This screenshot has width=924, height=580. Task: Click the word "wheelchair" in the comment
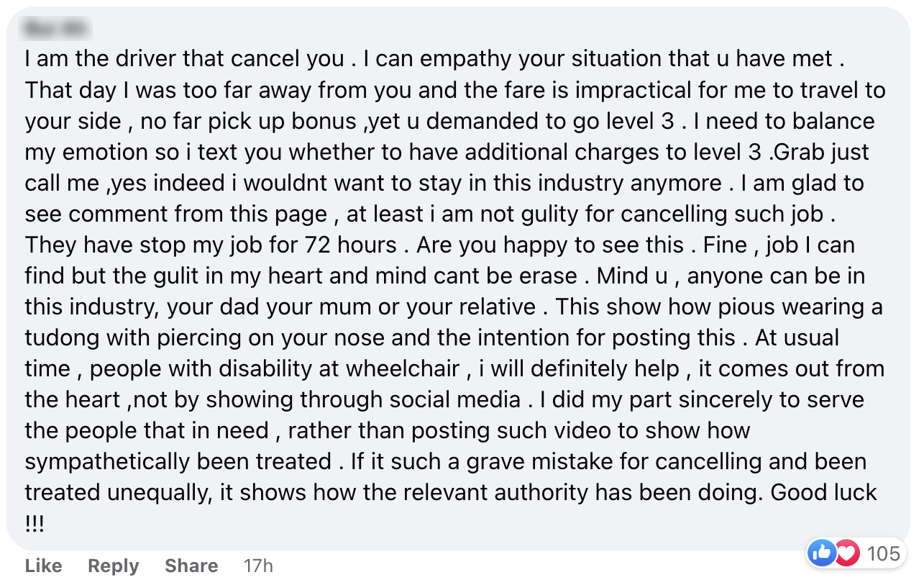(403, 368)
